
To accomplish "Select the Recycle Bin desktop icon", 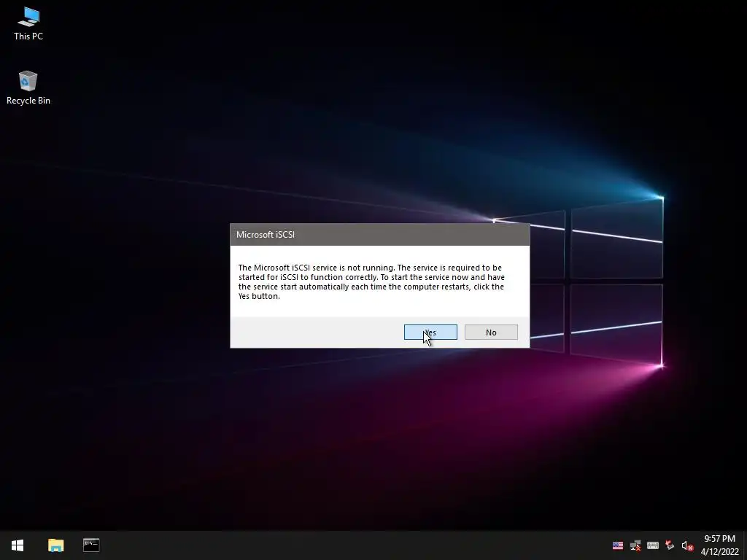I will [28, 88].
